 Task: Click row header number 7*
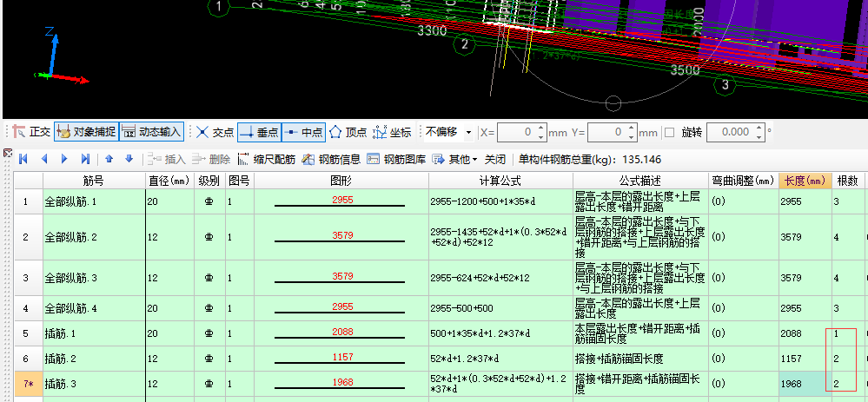tap(28, 383)
